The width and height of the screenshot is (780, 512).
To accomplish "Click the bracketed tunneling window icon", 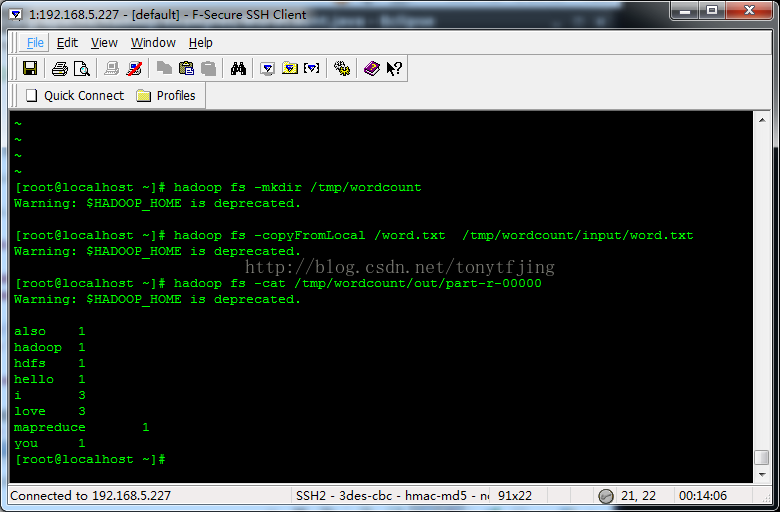I will 312,68.
